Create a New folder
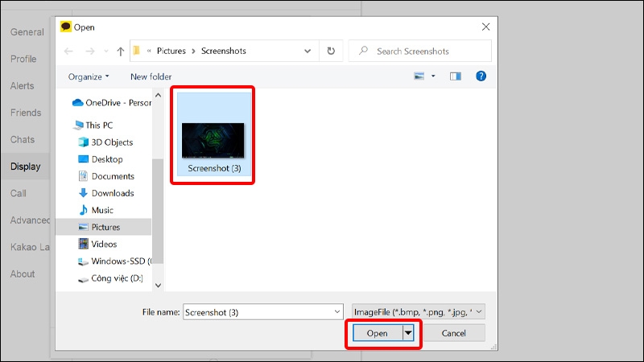 151,76
